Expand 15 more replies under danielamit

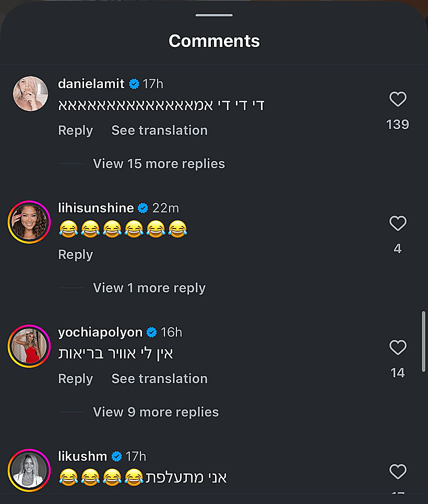tap(159, 164)
